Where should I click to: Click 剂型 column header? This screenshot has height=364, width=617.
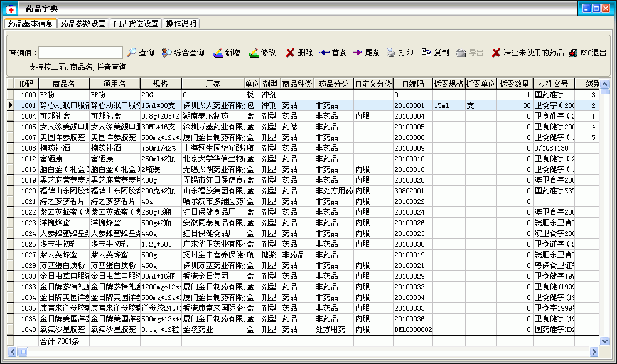pos(270,84)
